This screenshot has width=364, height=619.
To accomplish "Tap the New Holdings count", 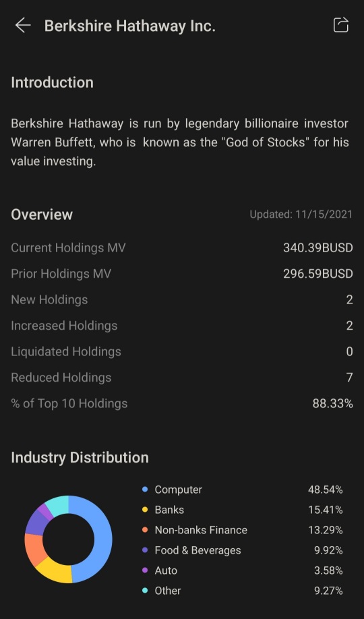I will click(349, 300).
